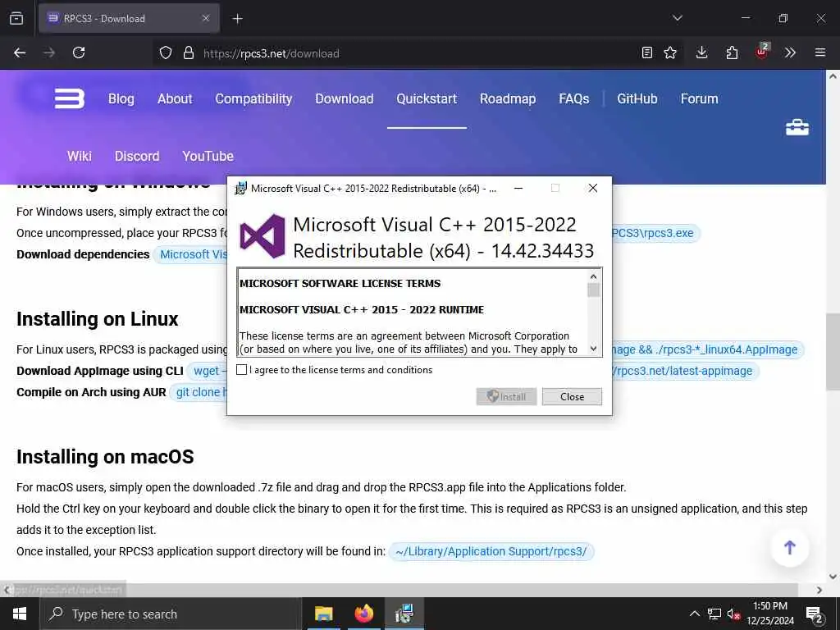The image size is (840, 630).
Task: Open the Quickstart nav item
Action: [x=427, y=98]
